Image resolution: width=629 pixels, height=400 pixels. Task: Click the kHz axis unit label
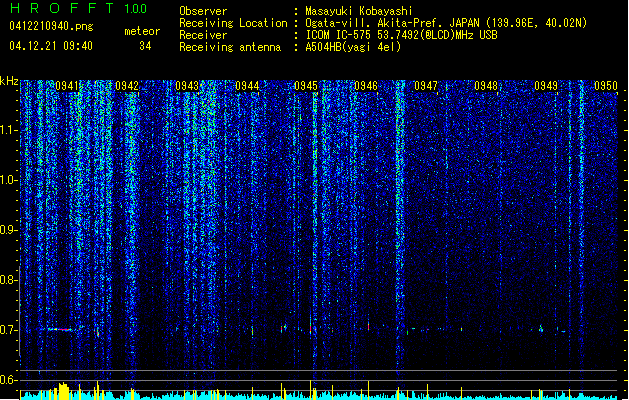[x=9, y=81]
